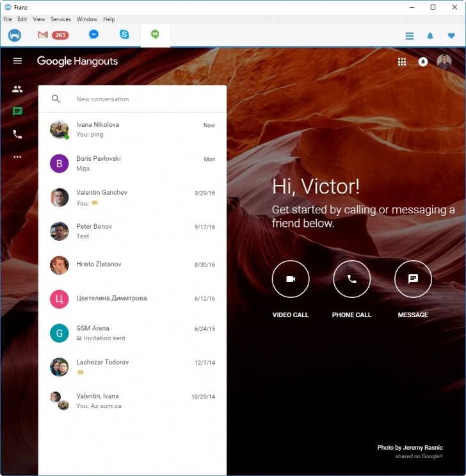466x476 pixels.
Task: Open conversation with Цветелина Димитрова
Action: pos(133,299)
